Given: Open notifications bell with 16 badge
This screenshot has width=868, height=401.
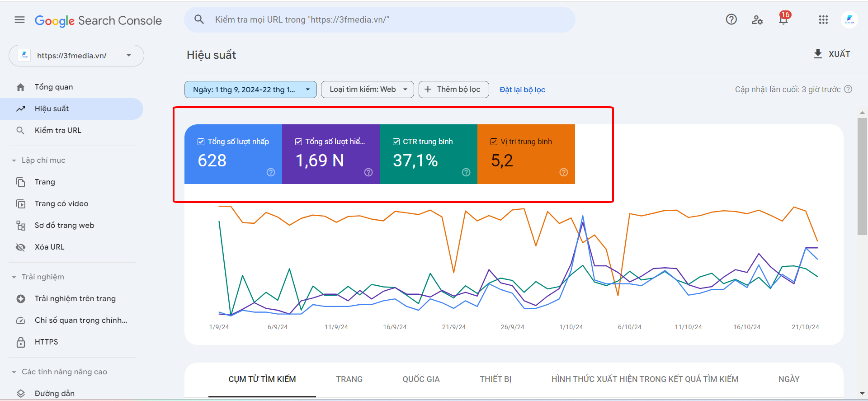Looking at the screenshot, I should coord(784,19).
